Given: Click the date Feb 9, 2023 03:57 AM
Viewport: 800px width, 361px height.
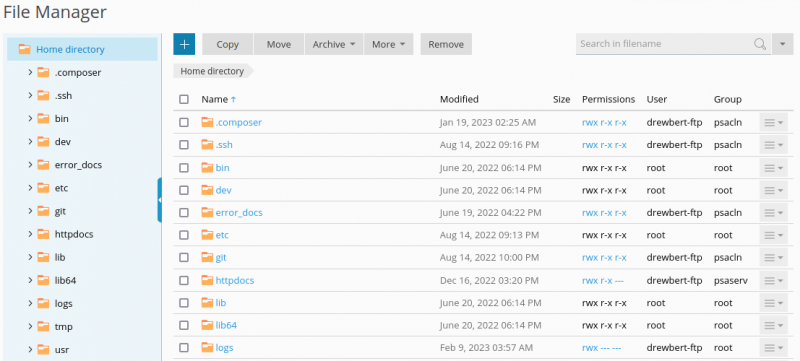Looking at the screenshot, I should click(x=486, y=348).
